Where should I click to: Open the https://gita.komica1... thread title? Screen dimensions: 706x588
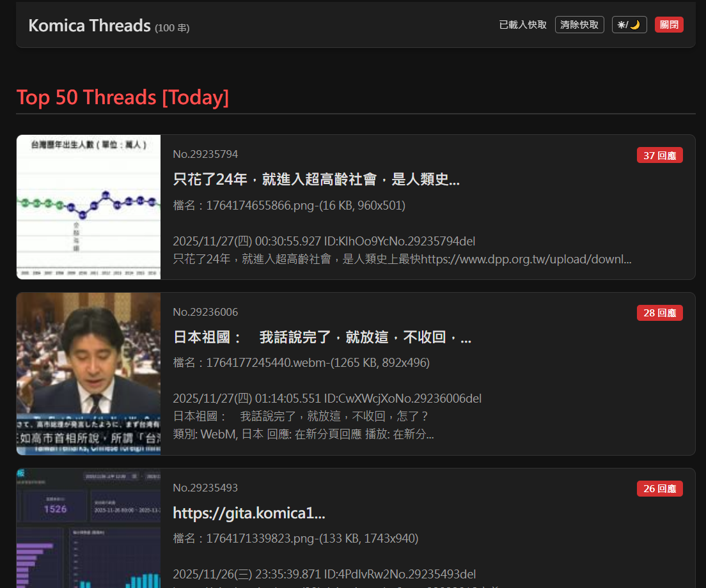pyautogui.click(x=249, y=513)
